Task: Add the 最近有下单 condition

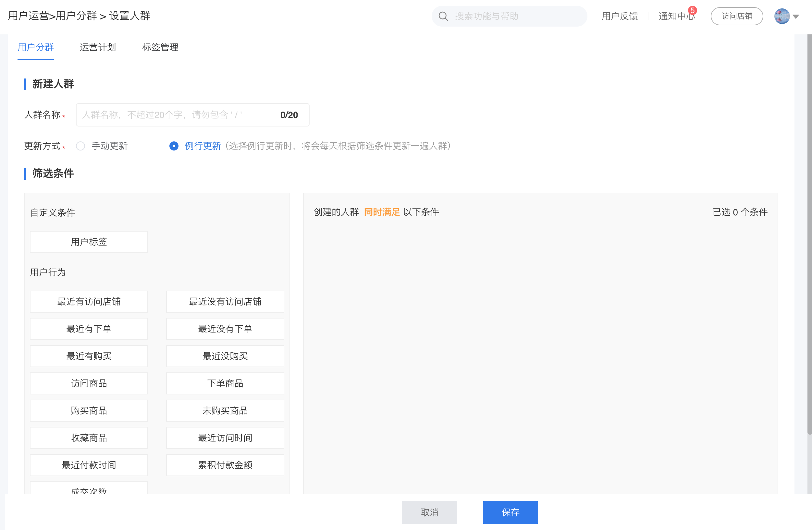Action: [89, 329]
